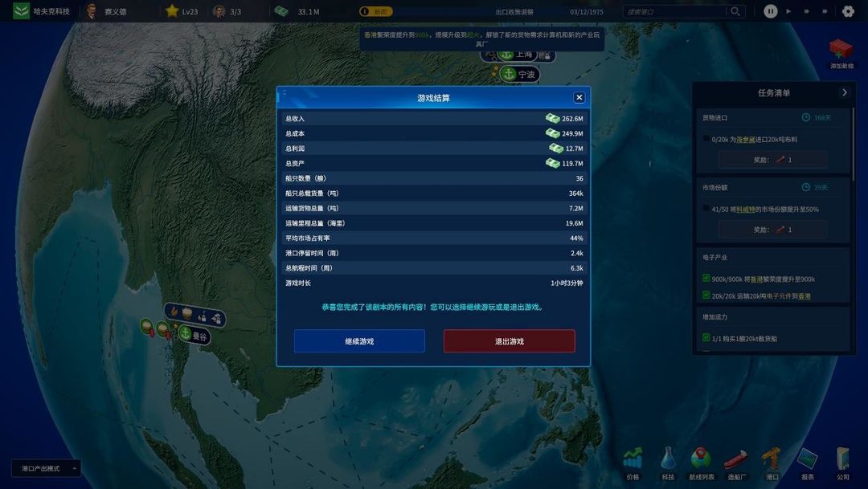Click the 25天 clock icon in 市场份额
The width and height of the screenshot is (868, 489).
coord(806,187)
